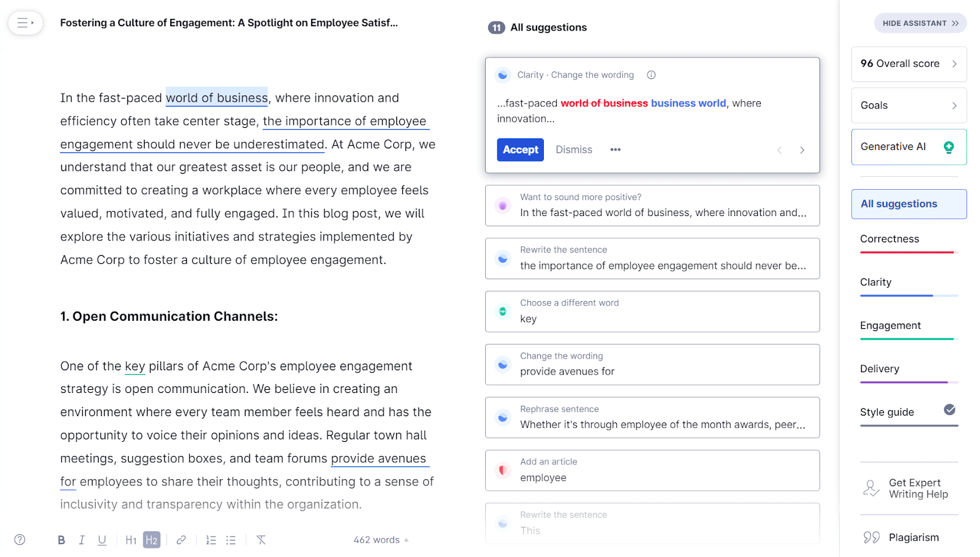Accept the business world wording change
Screen dimensions: 980x557
click(520, 149)
